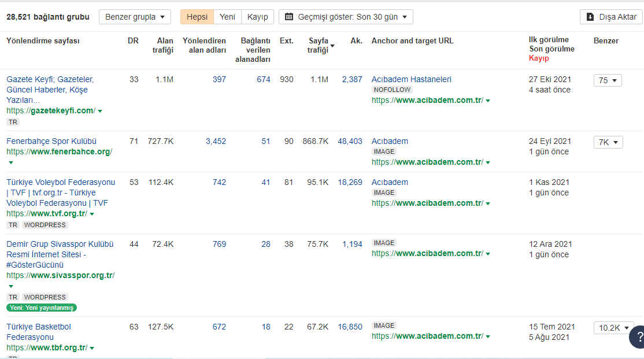Click the Dışa Aktar button
Viewport: 644px width, 359px height.
coord(611,17)
